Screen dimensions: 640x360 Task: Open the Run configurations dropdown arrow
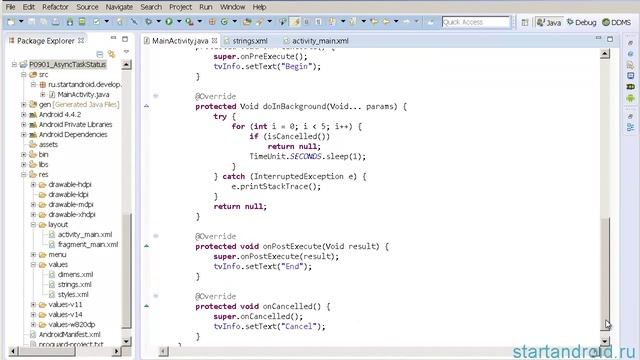point(179,22)
